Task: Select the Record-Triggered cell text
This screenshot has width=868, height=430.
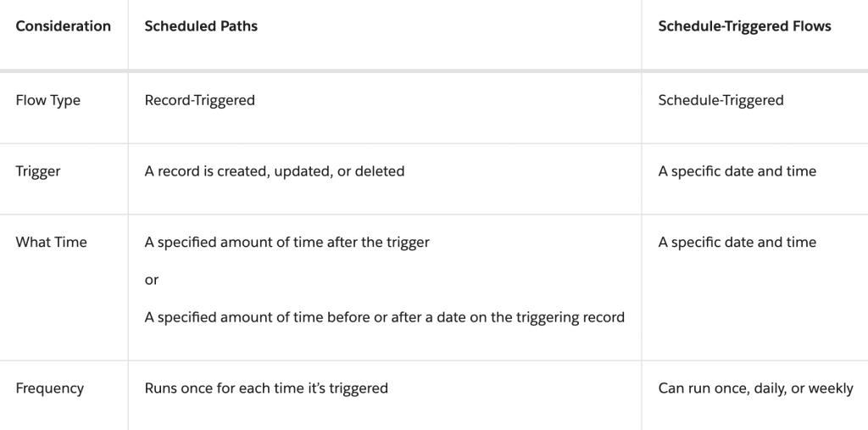Action: tap(200, 100)
